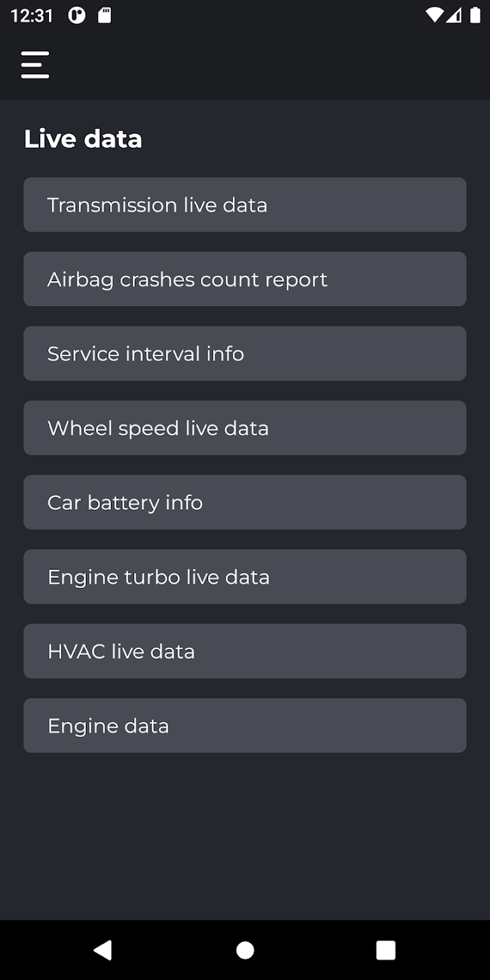Open Wheel speed live data
Viewport: 490px width, 980px height.
coord(245,428)
